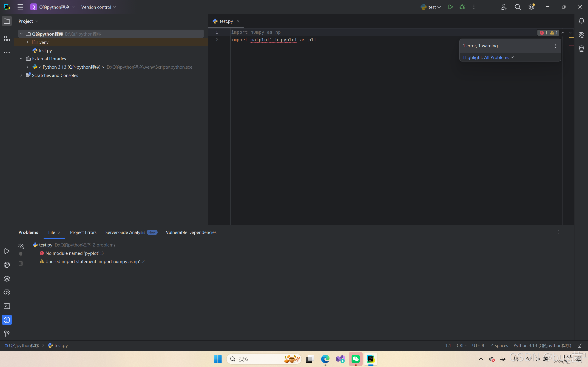
Task: Open the main hamburger menu
Action: coord(20,7)
